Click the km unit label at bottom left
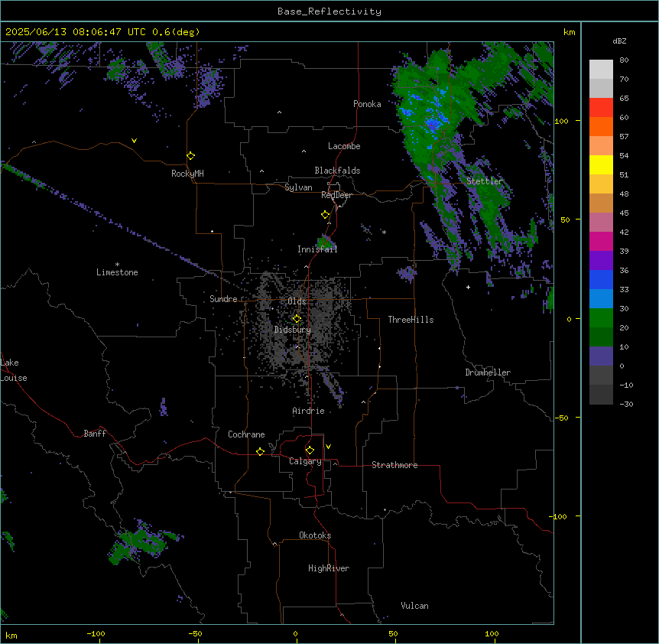The height and width of the screenshot is (644, 659). click(11, 635)
